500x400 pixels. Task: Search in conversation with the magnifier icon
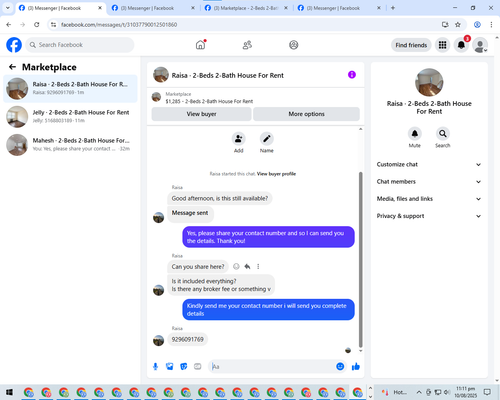[x=443, y=134]
